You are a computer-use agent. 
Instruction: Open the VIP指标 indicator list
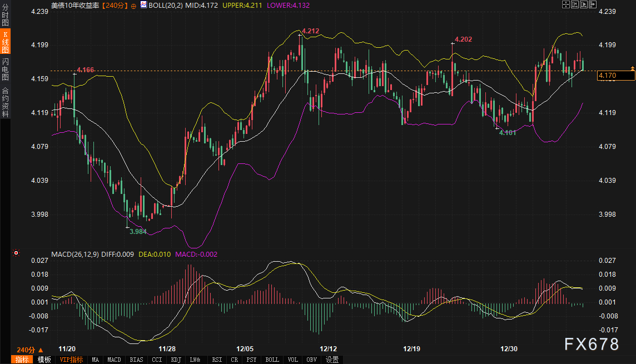72,360
